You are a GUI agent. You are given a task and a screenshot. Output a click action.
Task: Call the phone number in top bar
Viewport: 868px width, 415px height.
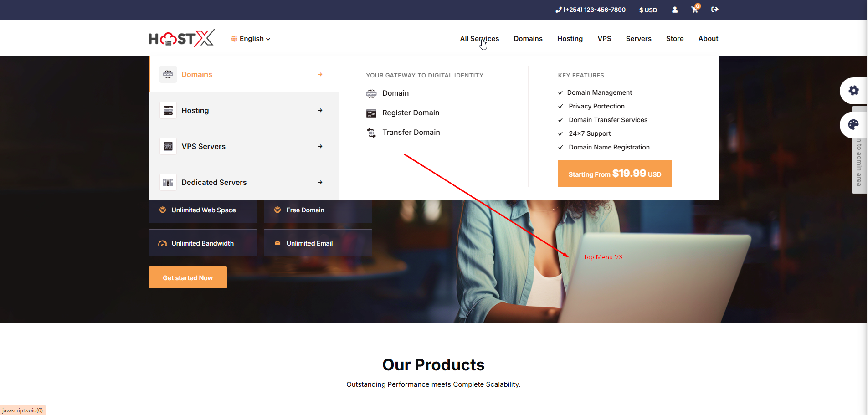tap(591, 10)
